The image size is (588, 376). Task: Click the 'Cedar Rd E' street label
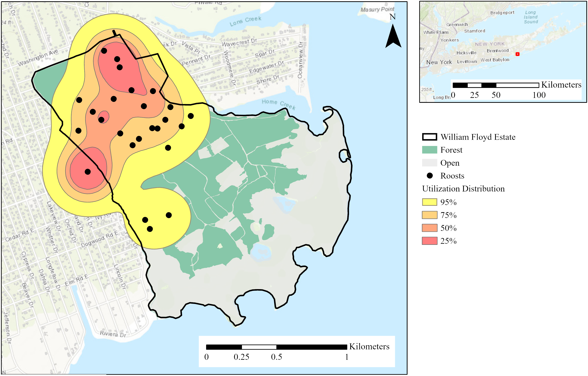pos(20,235)
